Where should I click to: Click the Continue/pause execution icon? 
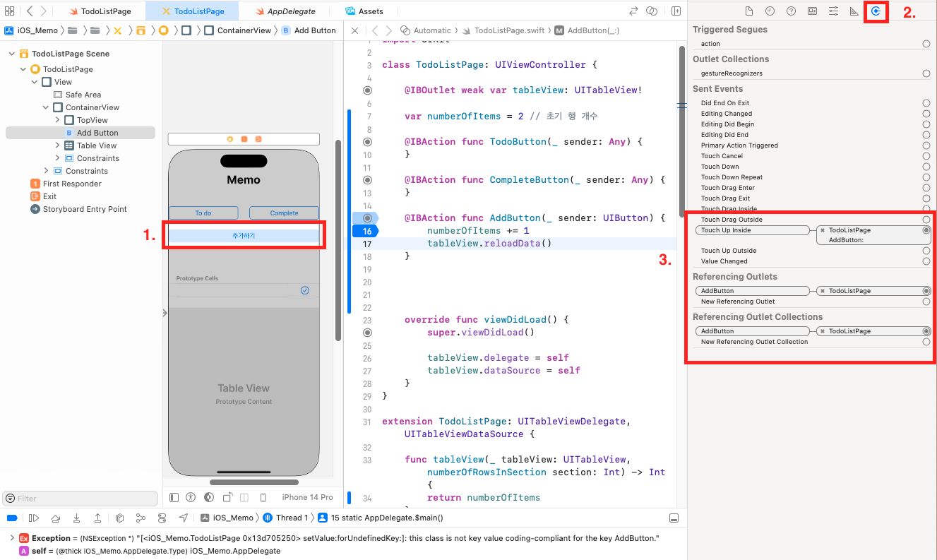click(33, 518)
